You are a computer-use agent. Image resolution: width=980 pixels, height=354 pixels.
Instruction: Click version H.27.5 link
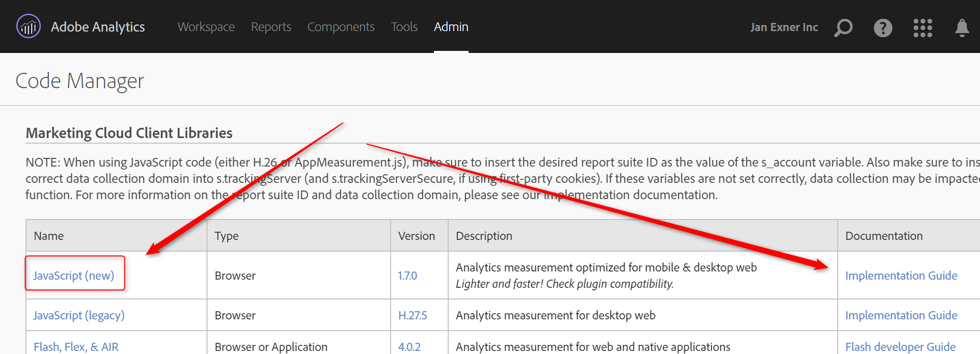412,315
